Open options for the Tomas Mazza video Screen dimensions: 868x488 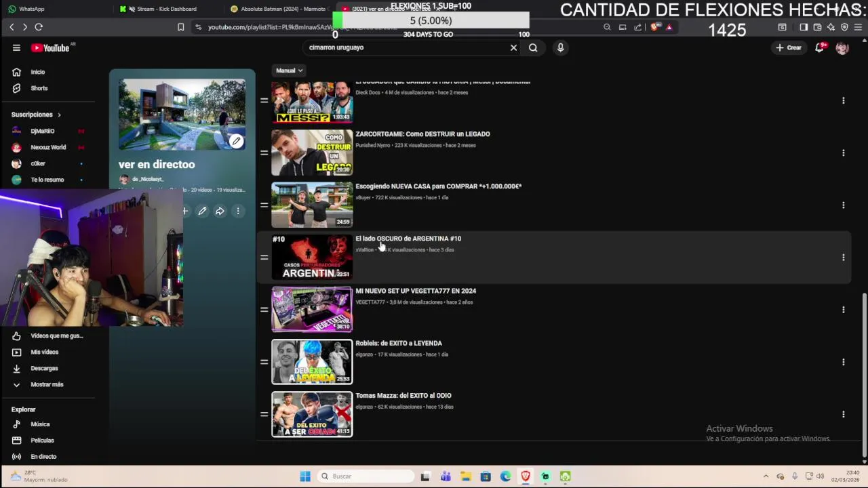[843, 414]
